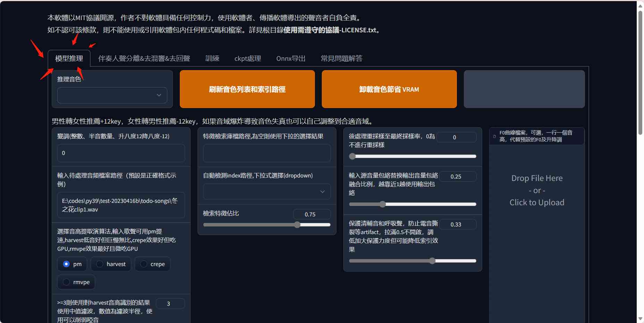Image resolution: width=644 pixels, height=323 pixels.
Task: Open the 伴奏人聲分離&去混響&去回聲 tab
Action: (x=144, y=58)
